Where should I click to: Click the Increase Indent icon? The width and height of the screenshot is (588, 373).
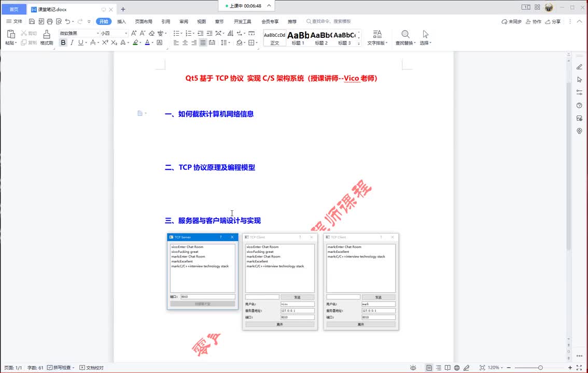pyautogui.click(x=209, y=33)
